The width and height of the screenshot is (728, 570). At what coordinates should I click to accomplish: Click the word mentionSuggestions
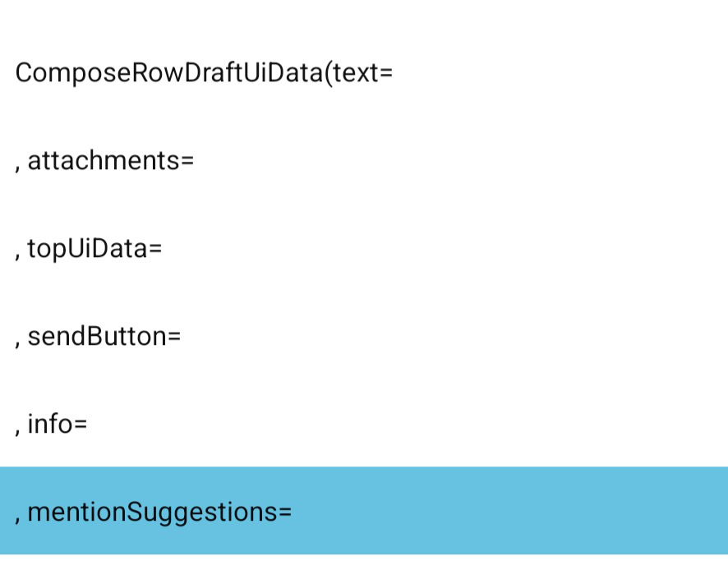[x=152, y=511]
